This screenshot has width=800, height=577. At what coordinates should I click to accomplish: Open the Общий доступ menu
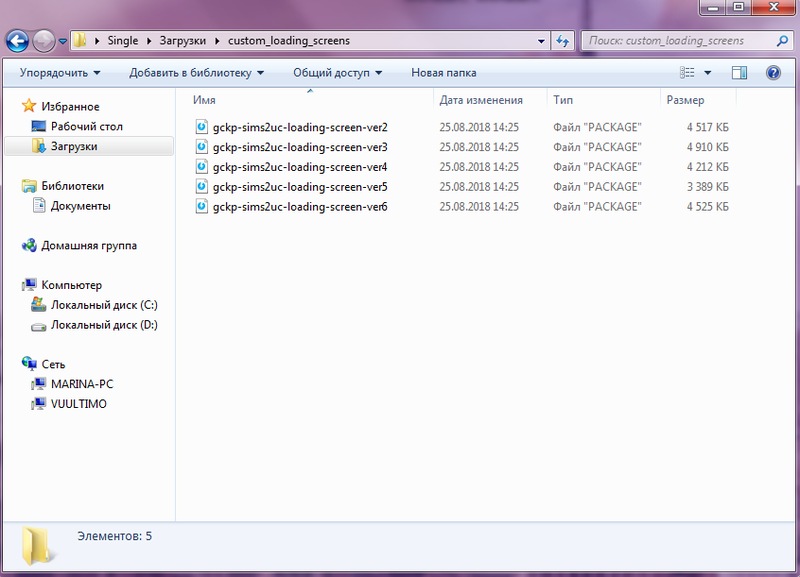click(339, 73)
